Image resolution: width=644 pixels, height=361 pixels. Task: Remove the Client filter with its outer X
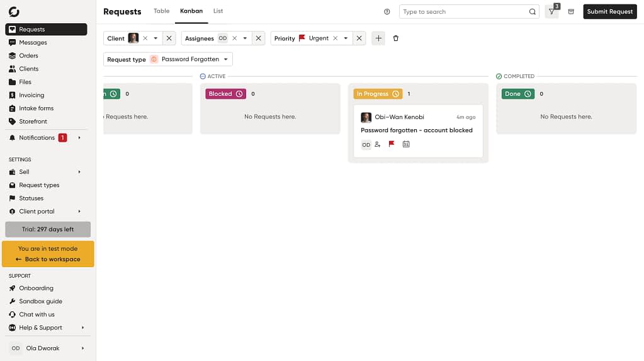169,38
